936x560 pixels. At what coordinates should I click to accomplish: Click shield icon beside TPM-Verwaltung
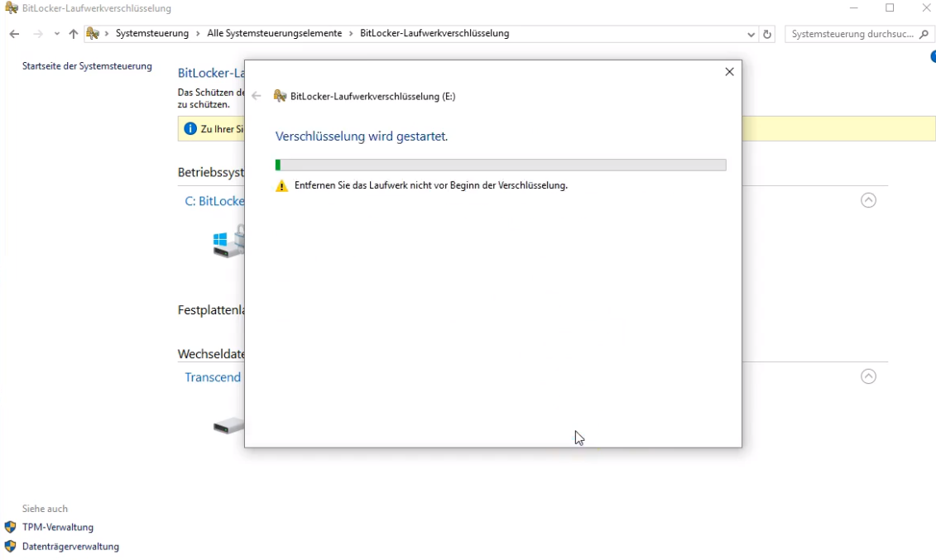[x=10, y=527]
